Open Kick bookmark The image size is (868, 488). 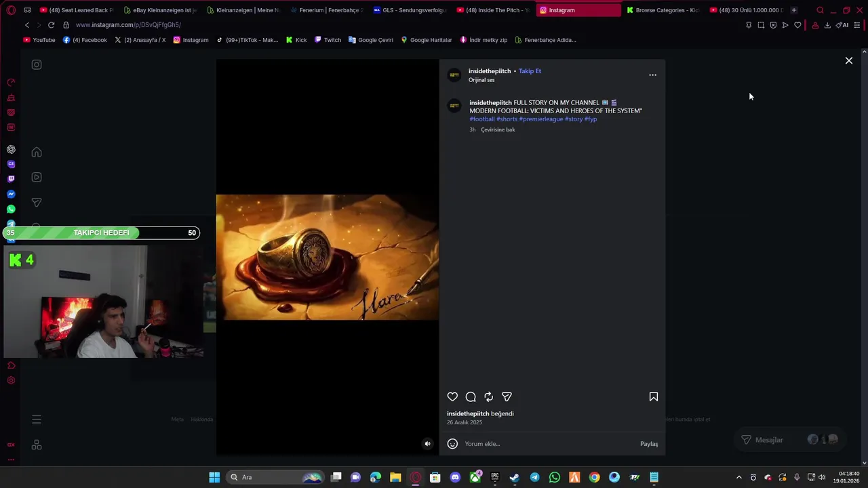(x=296, y=40)
